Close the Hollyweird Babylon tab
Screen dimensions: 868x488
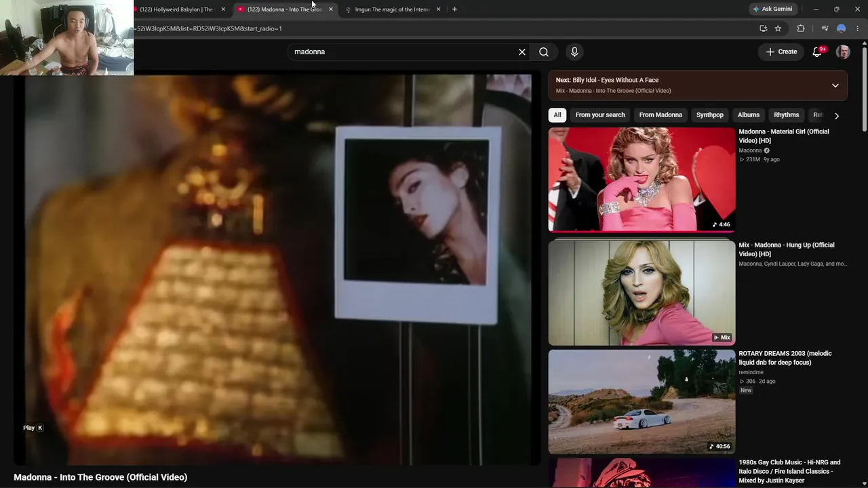click(x=223, y=9)
